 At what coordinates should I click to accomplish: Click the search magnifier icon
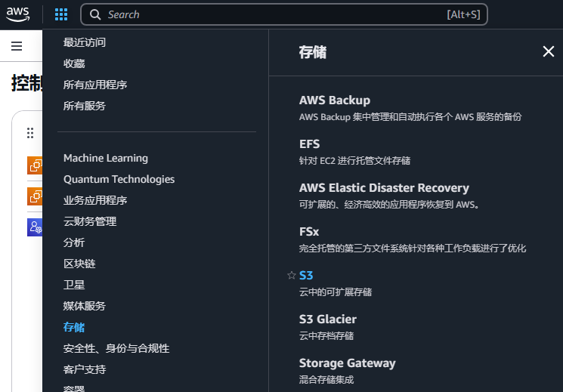pyautogui.click(x=95, y=14)
